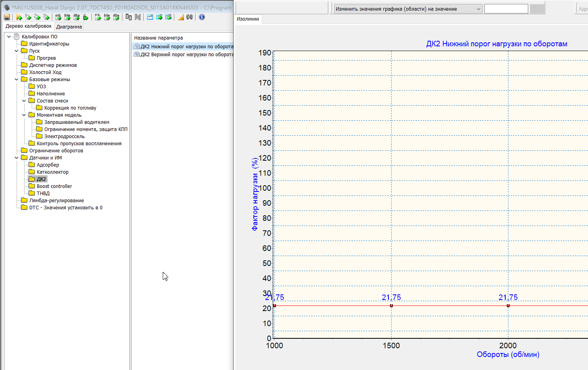Collapse the 'Базовые режимы' tree branch

click(x=17, y=80)
